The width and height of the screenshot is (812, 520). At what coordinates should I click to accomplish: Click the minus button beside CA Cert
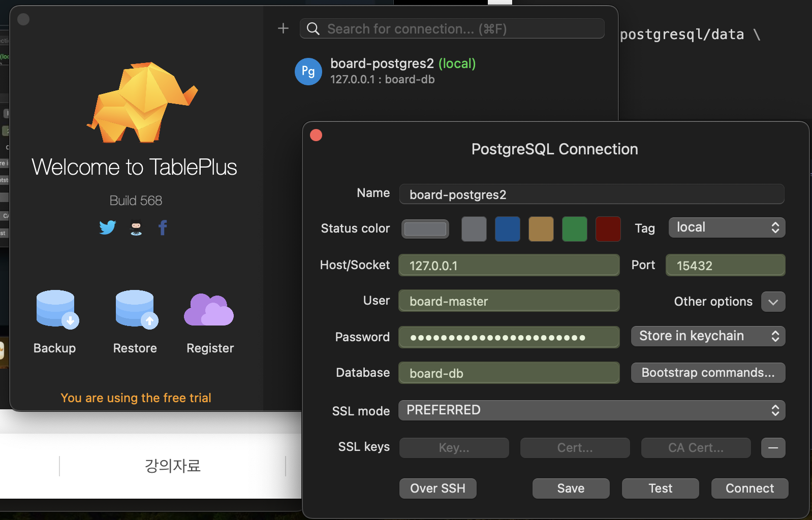[773, 448]
